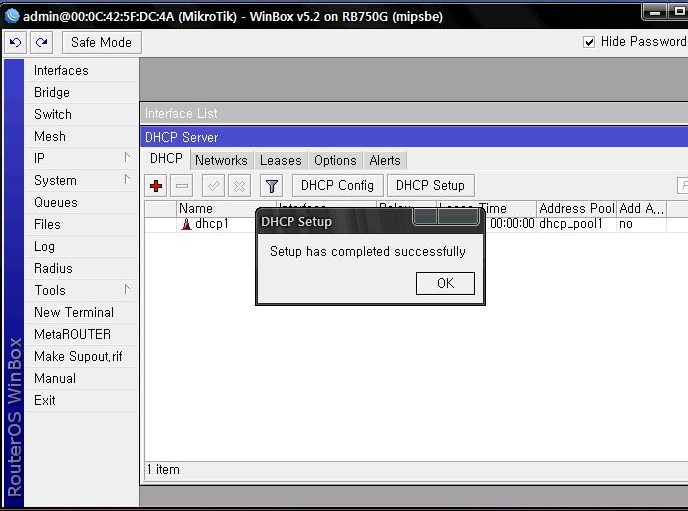The width and height of the screenshot is (688, 511).
Task: Expand the System submenu arrow
Action: 127,179
